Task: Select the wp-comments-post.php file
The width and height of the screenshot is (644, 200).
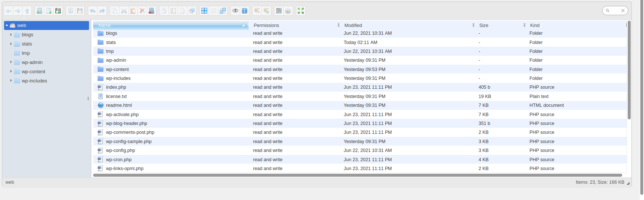Action: tap(360, 132)
